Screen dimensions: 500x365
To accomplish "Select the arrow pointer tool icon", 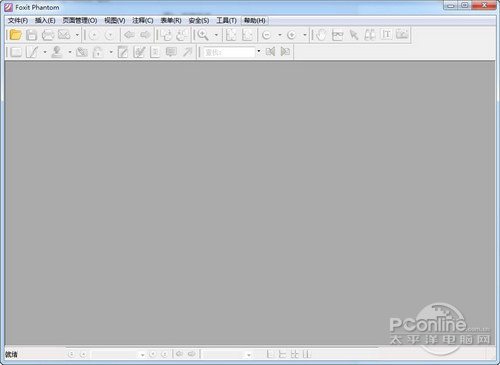I will pyautogui.click(x=354, y=35).
